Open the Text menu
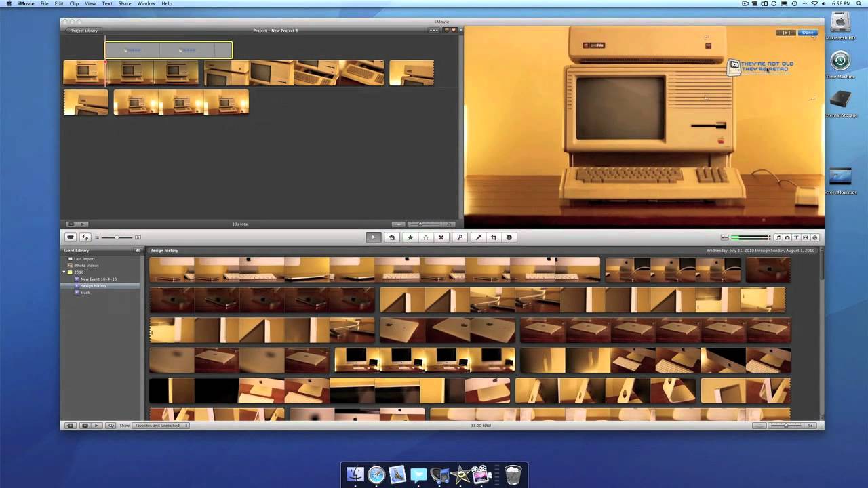 (107, 4)
